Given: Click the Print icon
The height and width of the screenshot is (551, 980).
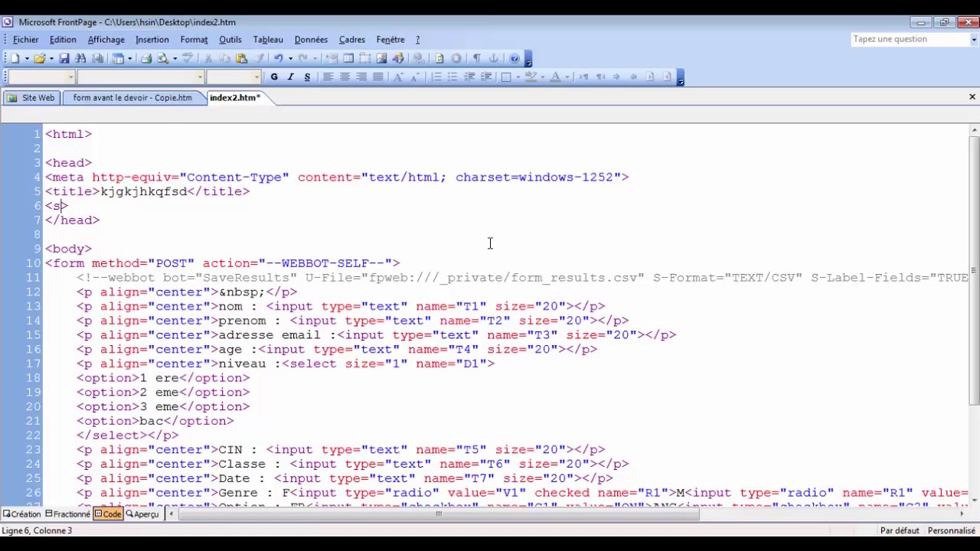Looking at the screenshot, I should coord(145,58).
